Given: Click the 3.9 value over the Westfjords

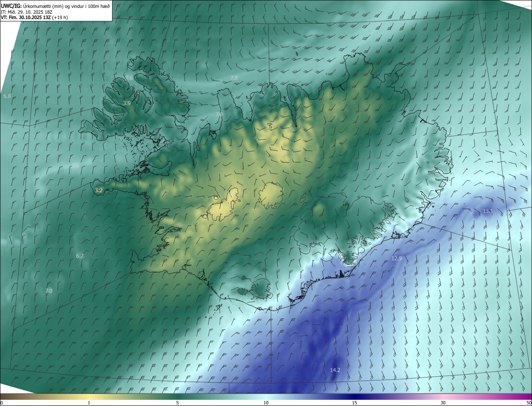Looking at the screenshot, I should pyautogui.click(x=127, y=103).
